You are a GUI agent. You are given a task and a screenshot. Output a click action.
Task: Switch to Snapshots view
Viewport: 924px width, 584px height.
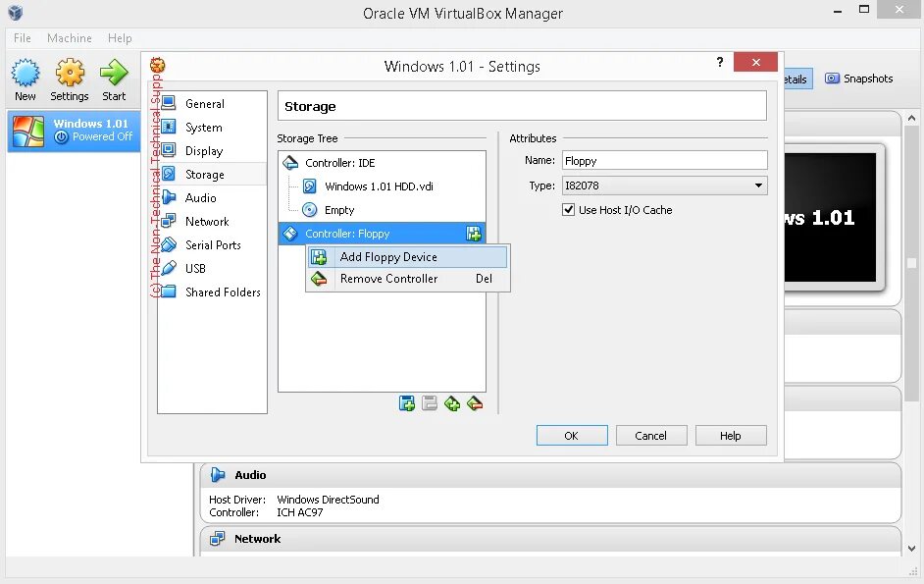pos(859,79)
